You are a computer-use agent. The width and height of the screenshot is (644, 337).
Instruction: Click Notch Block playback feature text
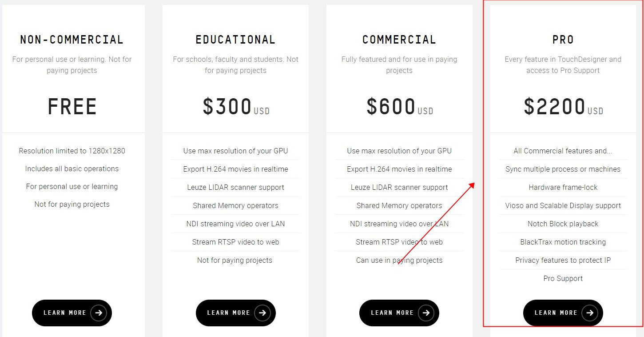point(563,224)
